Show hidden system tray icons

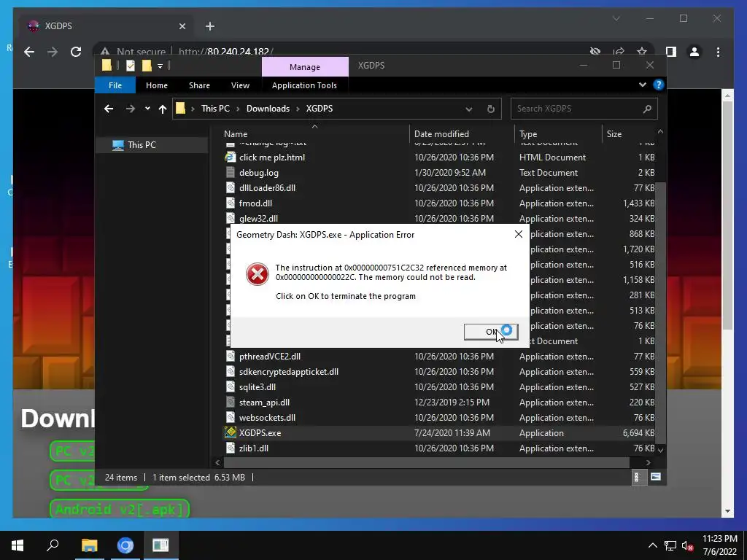[x=653, y=545]
